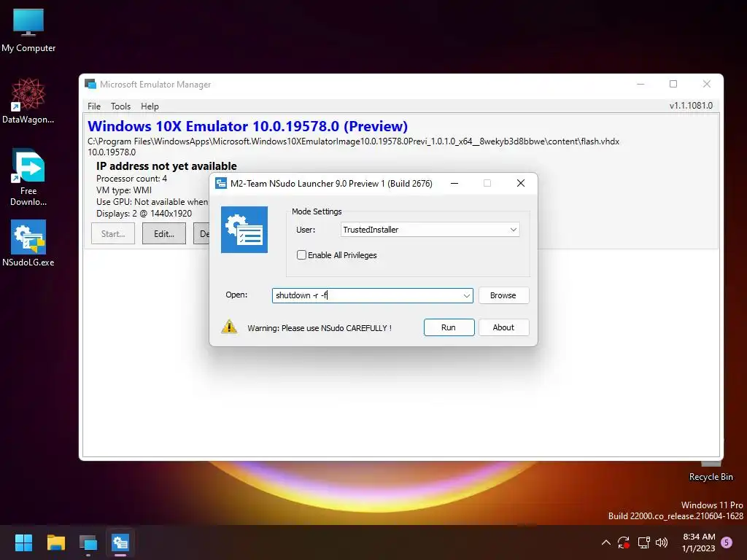Open the network tray icon

[643, 542]
